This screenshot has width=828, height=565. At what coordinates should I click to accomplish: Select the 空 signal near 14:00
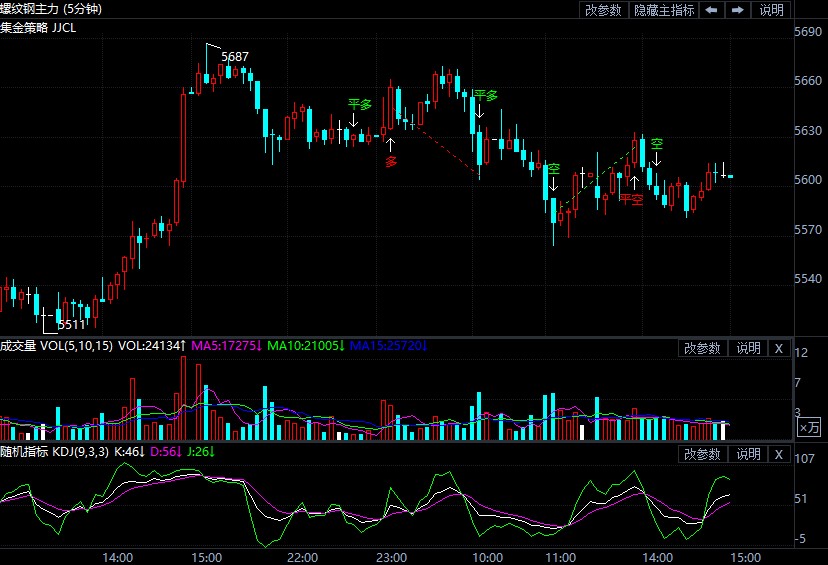pos(656,144)
